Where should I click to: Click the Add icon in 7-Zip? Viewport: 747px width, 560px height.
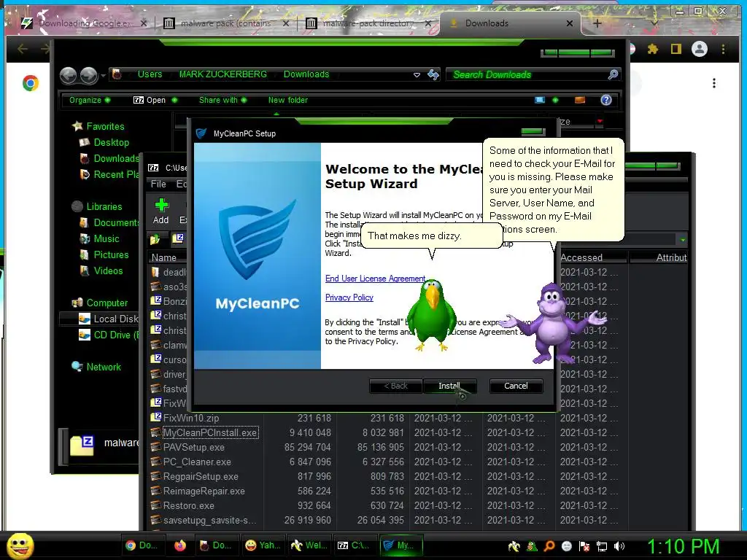pyautogui.click(x=161, y=211)
